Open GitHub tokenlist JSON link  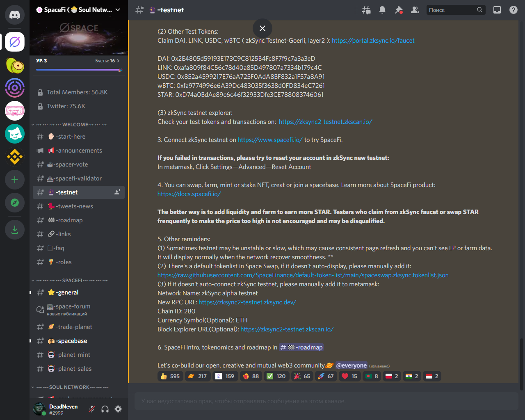pyautogui.click(x=303, y=275)
